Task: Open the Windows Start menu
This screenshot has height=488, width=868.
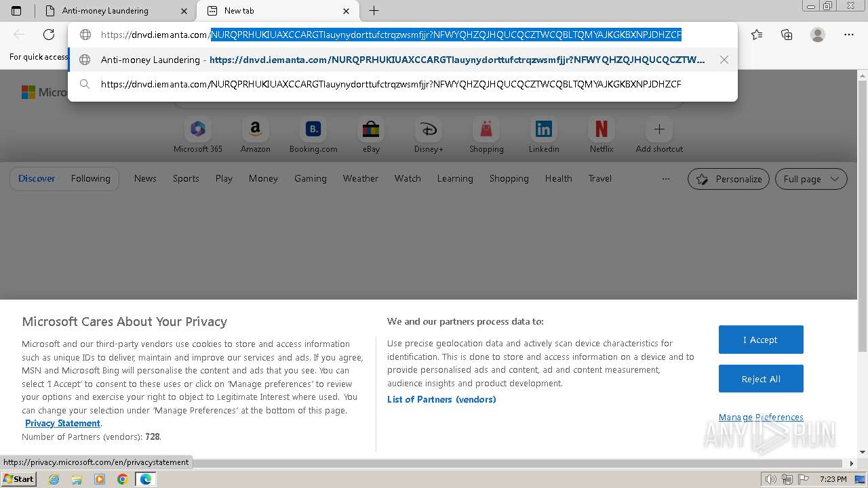Action: pos(18,479)
